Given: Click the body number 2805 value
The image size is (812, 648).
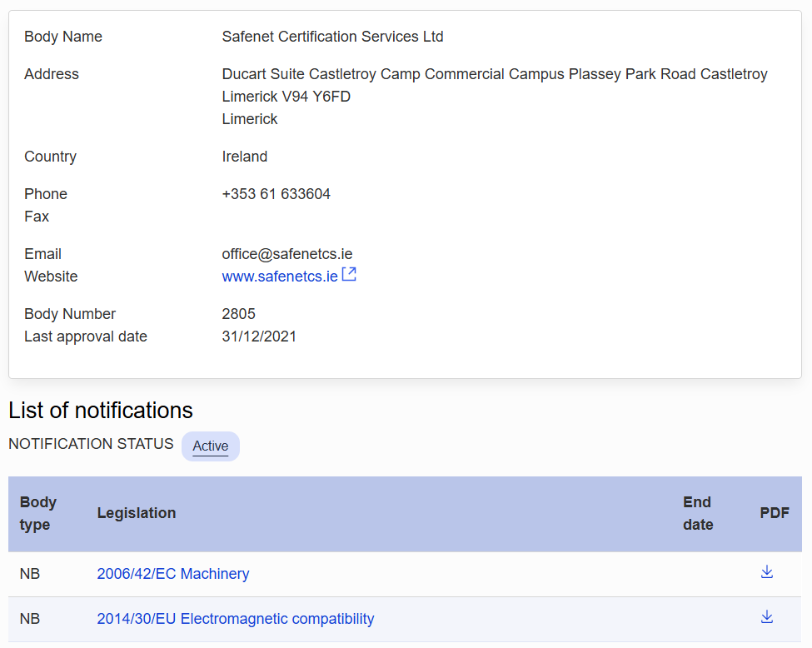Looking at the screenshot, I should [x=239, y=314].
